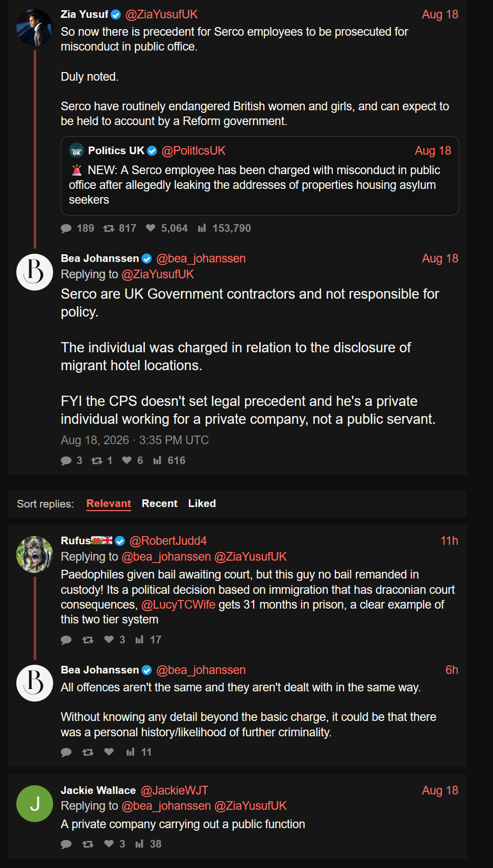This screenshot has height=868, width=493.
Task: Sort replies by Liked
Action: coord(202,503)
